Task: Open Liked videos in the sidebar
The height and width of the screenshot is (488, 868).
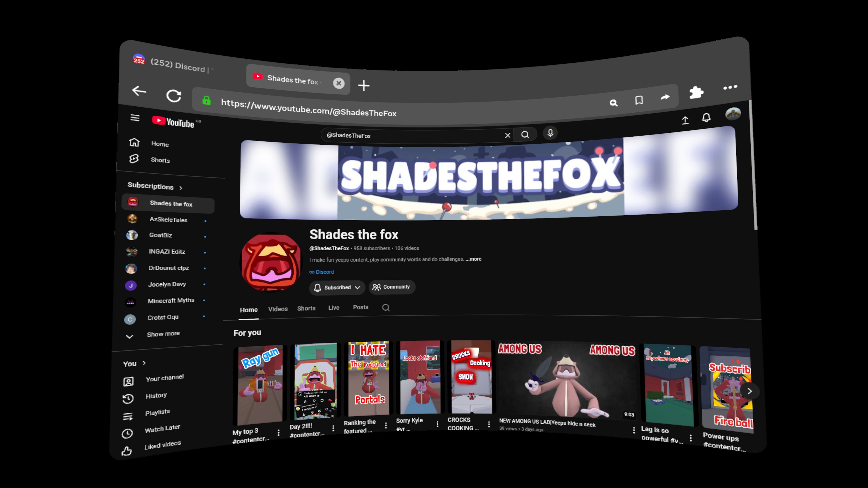Action: click(162, 445)
